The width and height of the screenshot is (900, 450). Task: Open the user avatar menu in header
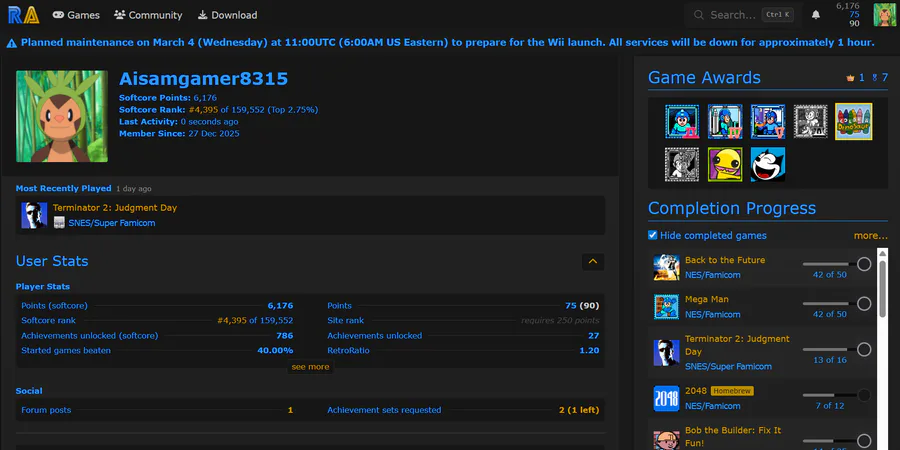885,15
